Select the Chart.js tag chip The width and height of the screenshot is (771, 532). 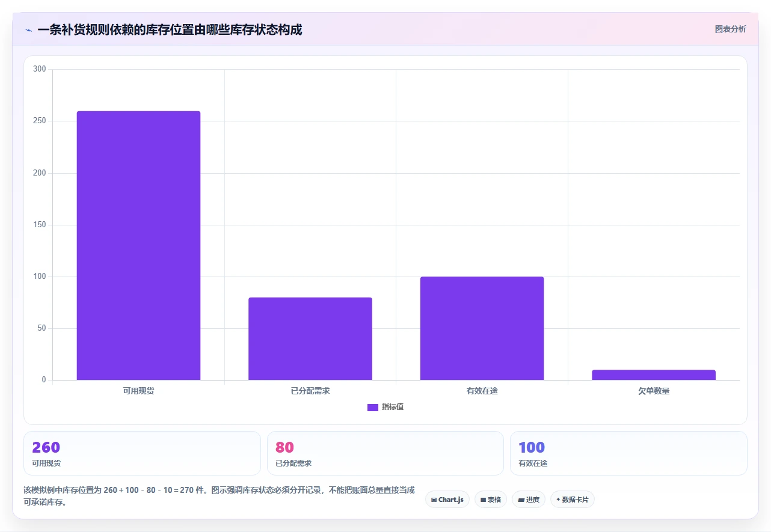click(447, 500)
